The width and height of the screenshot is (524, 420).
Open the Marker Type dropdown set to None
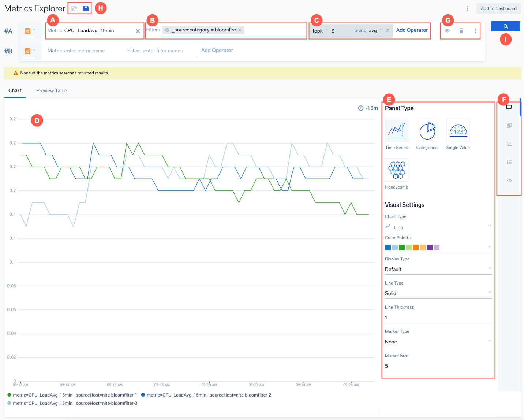point(438,342)
